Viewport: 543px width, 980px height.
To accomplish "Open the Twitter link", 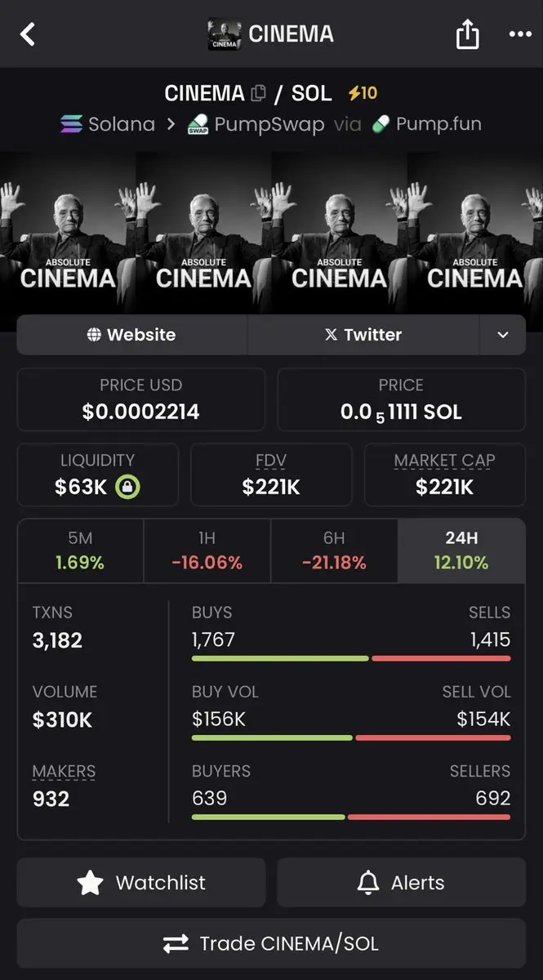I will [363, 335].
